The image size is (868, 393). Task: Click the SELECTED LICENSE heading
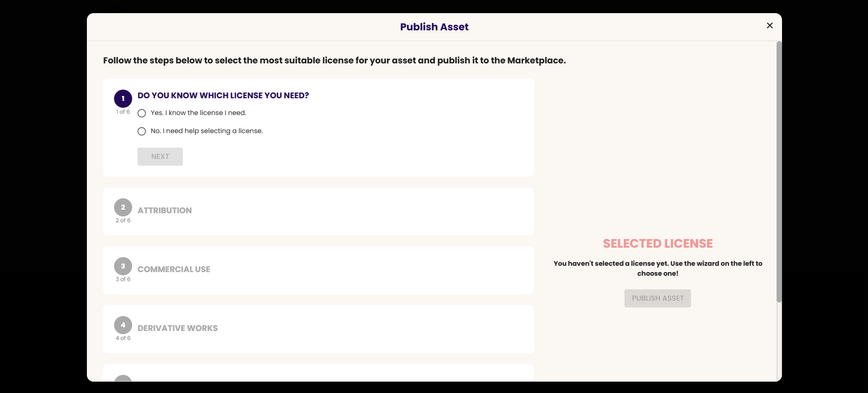pyautogui.click(x=658, y=244)
